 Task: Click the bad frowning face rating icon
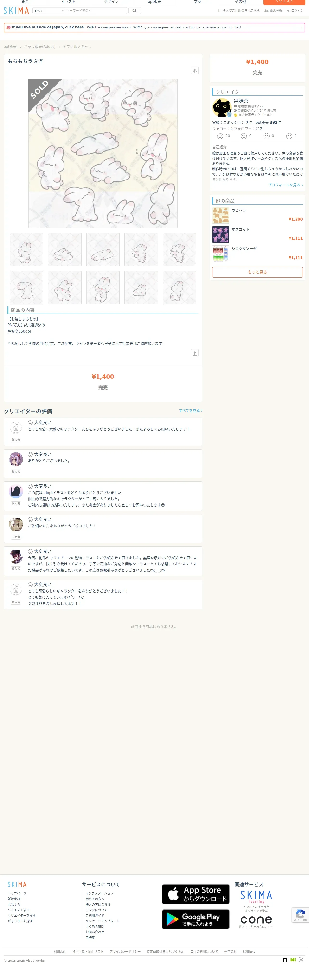point(289,136)
